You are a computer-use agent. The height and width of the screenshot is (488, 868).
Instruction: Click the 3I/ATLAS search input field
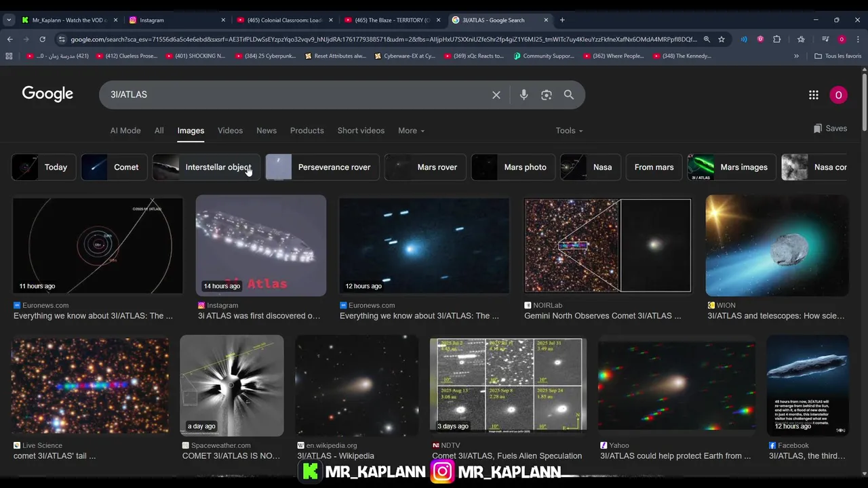[297, 95]
